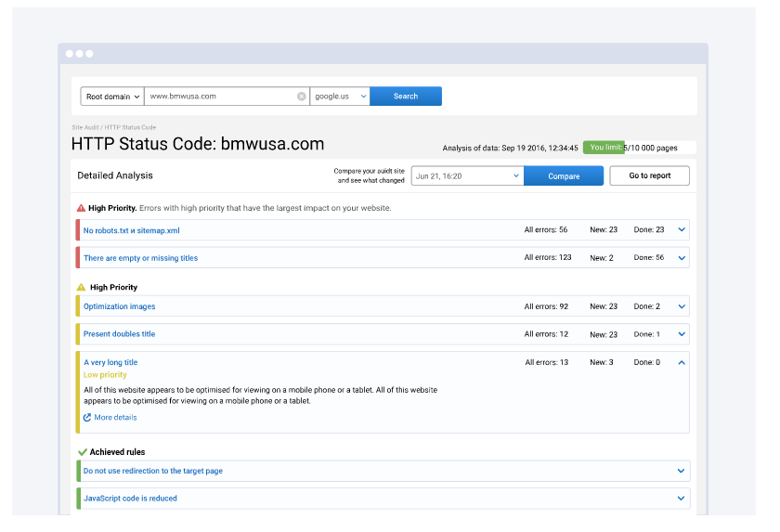
Task: Open There are empty or missing titles link
Action: [x=141, y=258]
